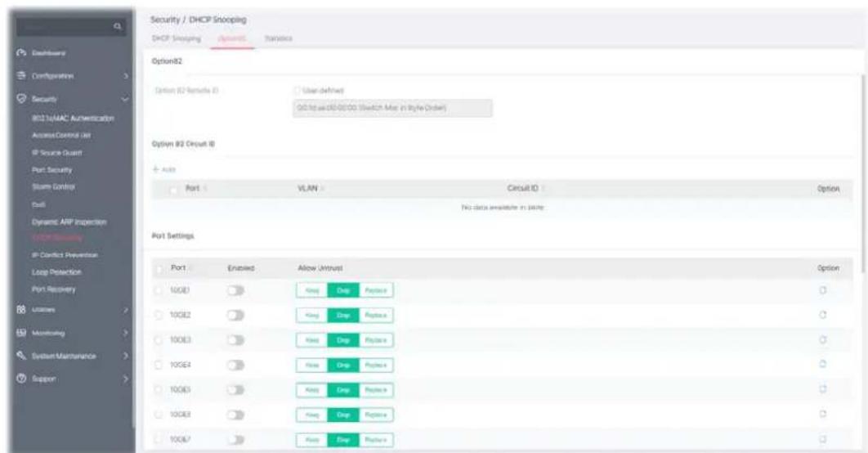Click the Support question mark icon
The image size is (868, 453).
(x=21, y=379)
